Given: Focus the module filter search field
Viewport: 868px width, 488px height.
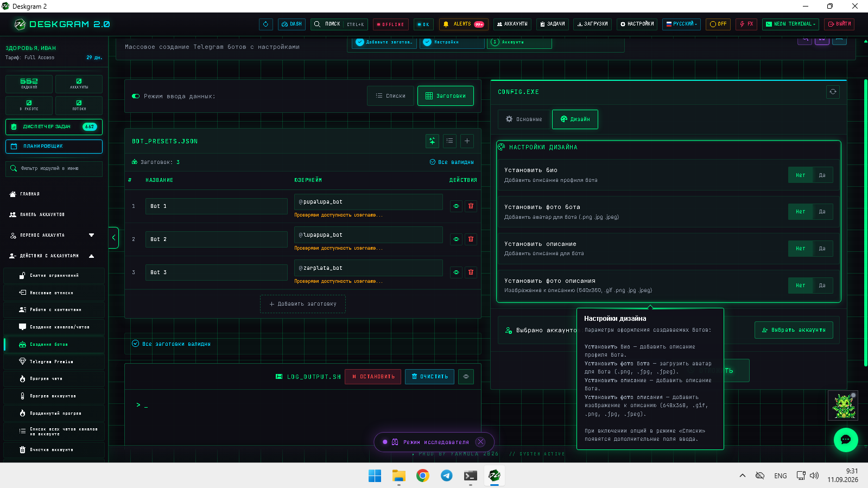Looking at the screenshot, I should pos(54,169).
